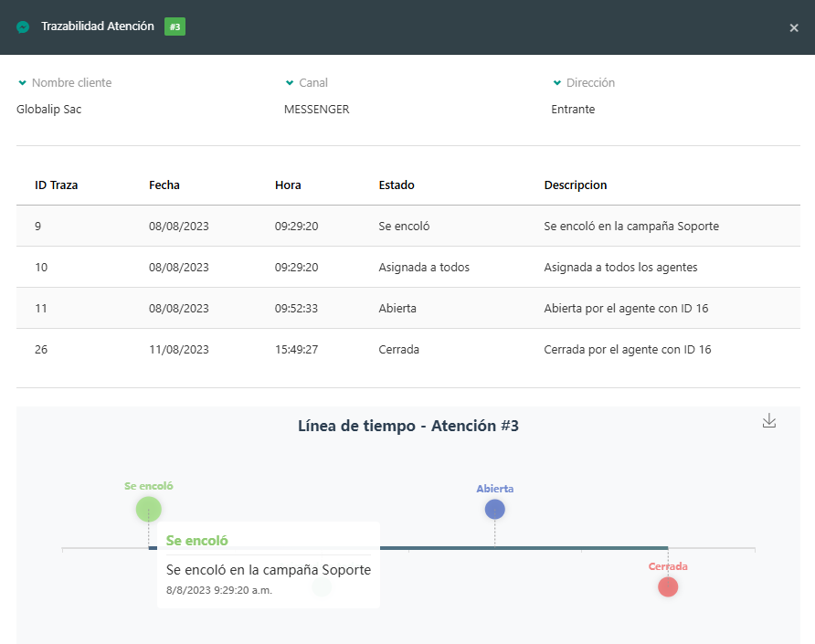Click the Línea de tiempo chart title
The width and height of the screenshot is (815, 644).
407,426
